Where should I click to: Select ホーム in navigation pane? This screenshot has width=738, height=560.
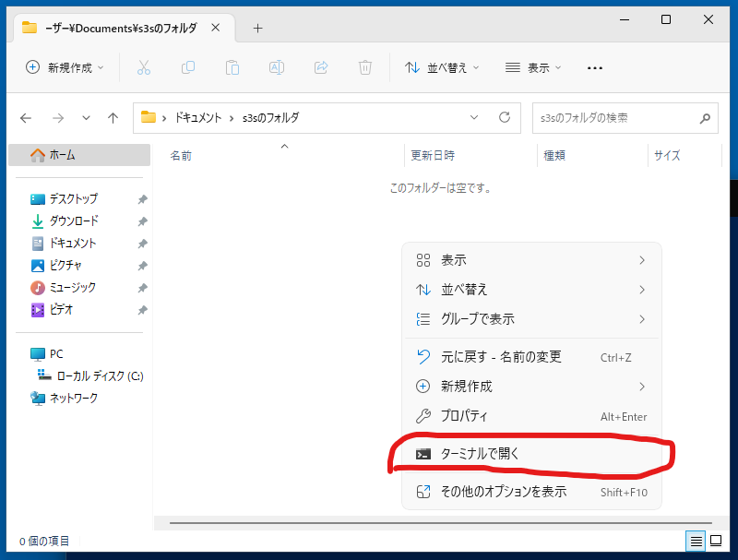pos(79,155)
